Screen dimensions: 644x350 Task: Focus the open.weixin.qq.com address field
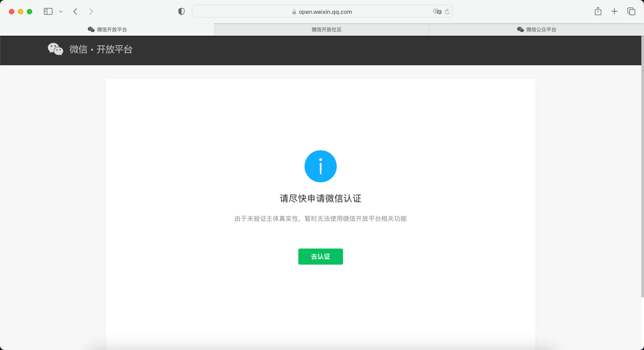(x=322, y=12)
